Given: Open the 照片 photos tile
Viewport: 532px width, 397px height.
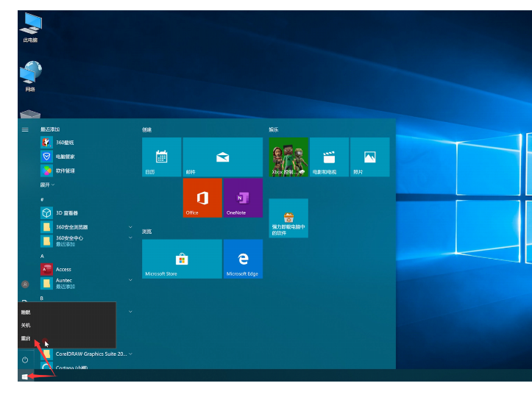Looking at the screenshot, I should click(x=369, y=157).
